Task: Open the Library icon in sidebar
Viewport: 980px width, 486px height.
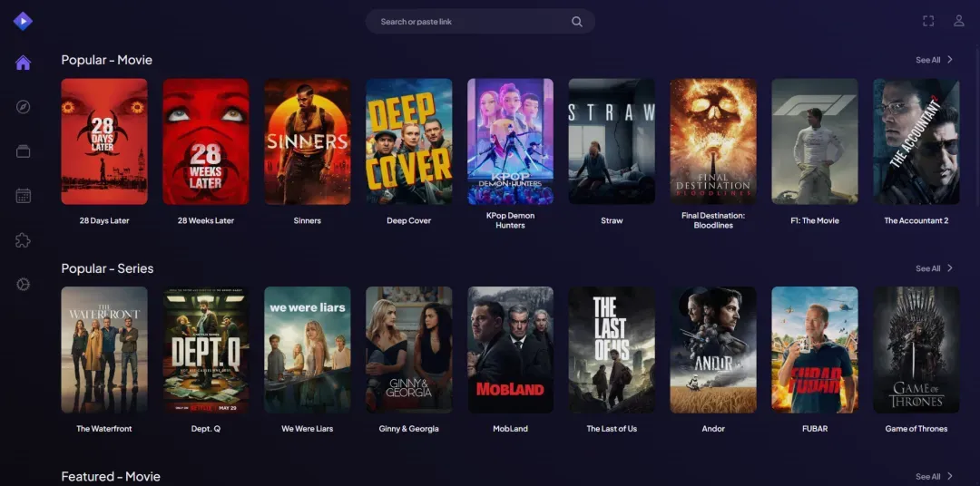Action: tap(23, 151)
